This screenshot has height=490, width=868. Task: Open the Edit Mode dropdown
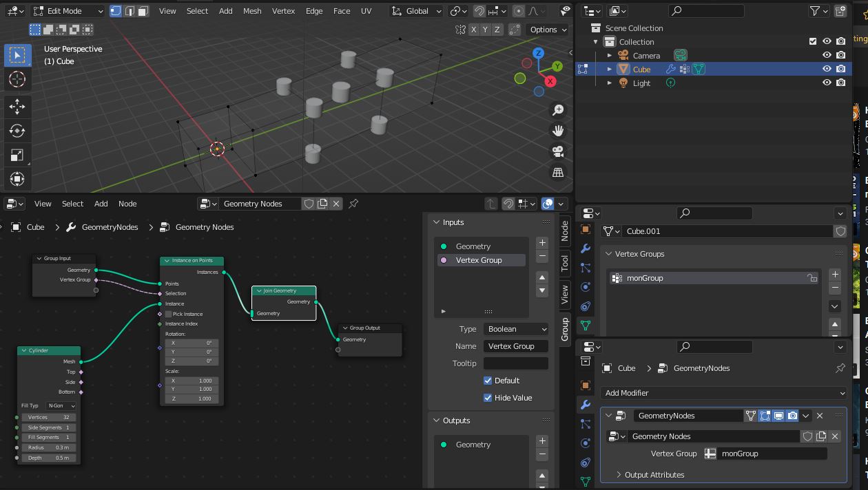68,11
